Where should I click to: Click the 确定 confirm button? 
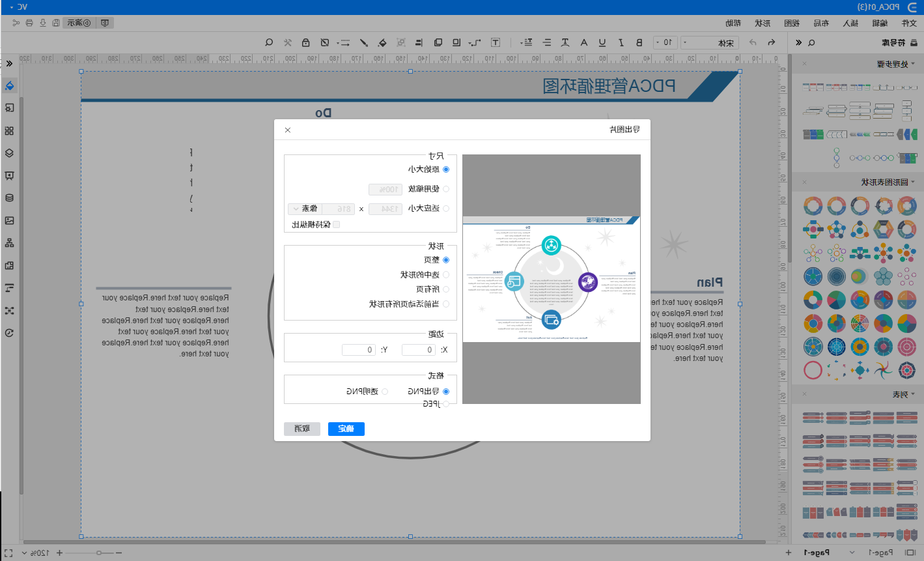346,429
